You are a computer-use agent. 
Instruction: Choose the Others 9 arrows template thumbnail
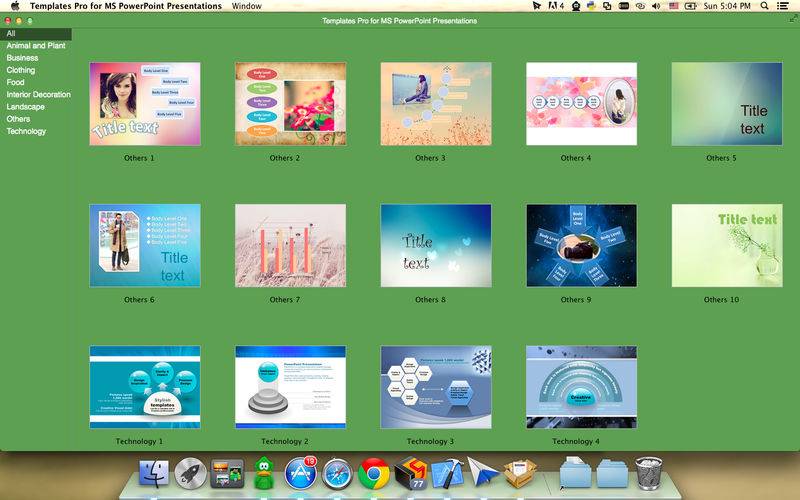tap(582, 245)
